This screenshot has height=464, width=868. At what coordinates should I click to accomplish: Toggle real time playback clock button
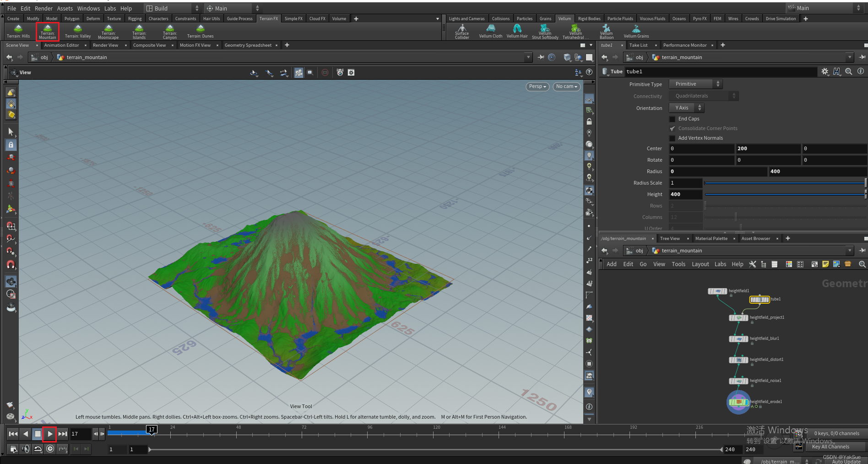coord(50,449)
